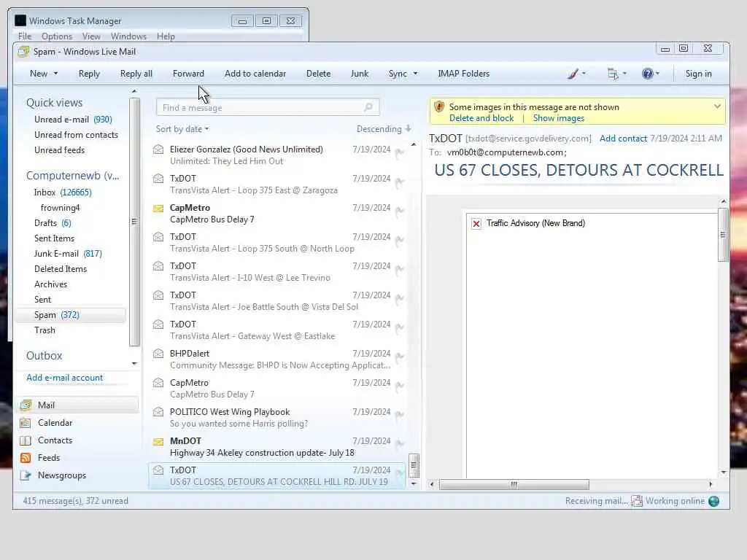Open the Menus icon in toolbar
Image resolution: width=747 pixels, height=560 pixels.
coord(613,74)
